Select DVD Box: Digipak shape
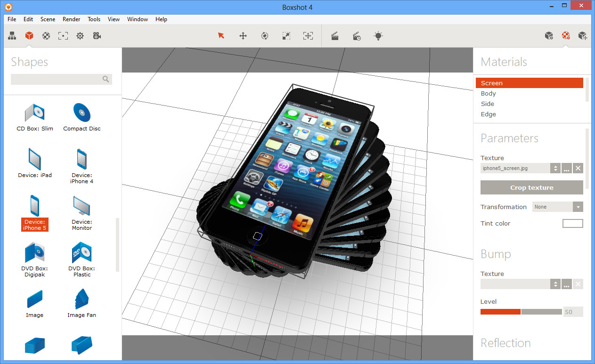This screenshot has height=364, width=595. pyautogui.click(x=35, y=259)
